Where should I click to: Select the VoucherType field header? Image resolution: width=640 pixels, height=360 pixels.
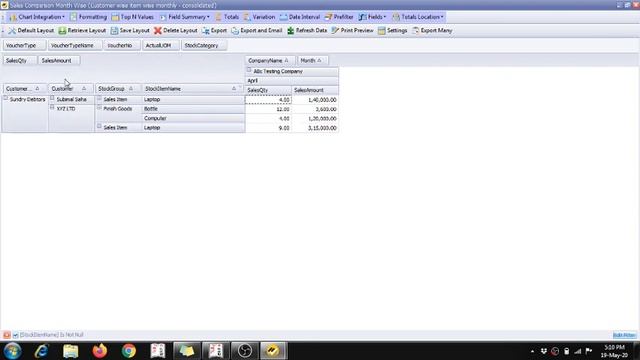(x=24, y=46)
